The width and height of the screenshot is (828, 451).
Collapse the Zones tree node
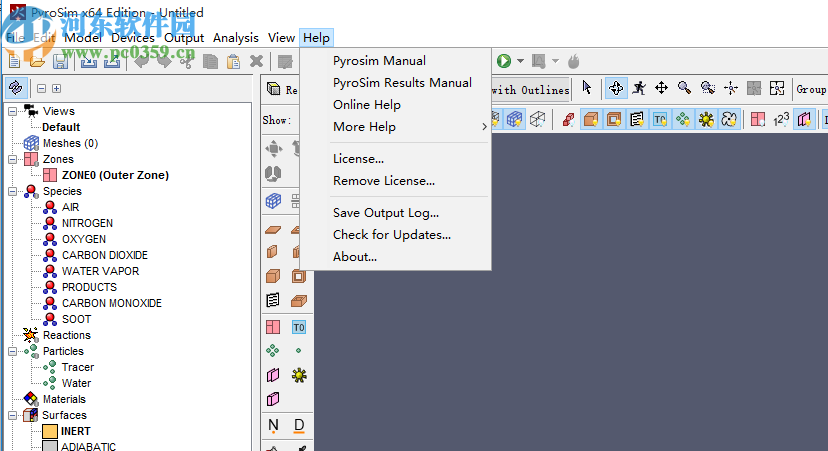(12, 159)
